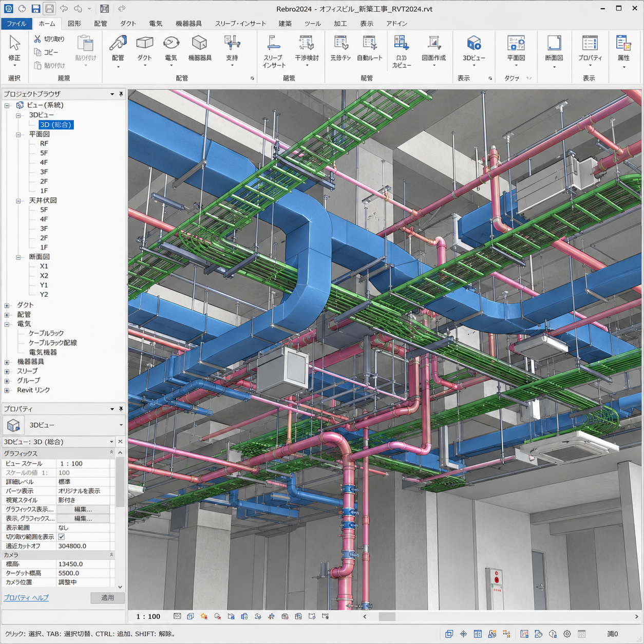Select the X1 section view in the tree
The height and width of the screenshot is (644, 644).
44,267
